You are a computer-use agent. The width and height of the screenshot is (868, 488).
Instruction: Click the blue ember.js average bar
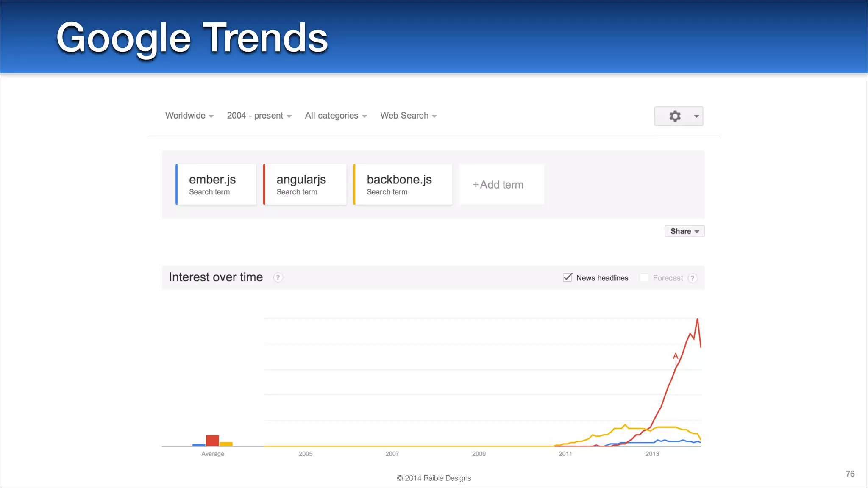(x=199, y=445)
